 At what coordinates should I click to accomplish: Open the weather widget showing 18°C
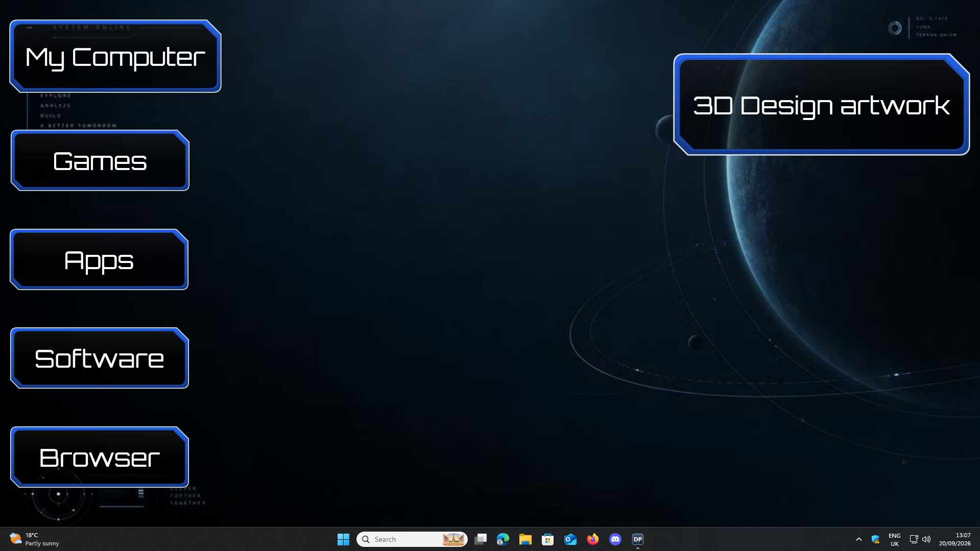[x=34, y=539]
